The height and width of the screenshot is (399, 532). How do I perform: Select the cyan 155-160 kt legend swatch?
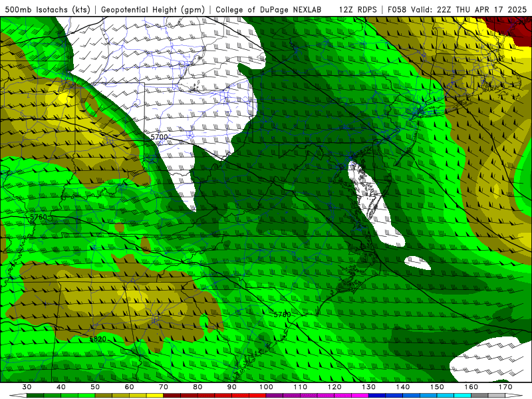[x=463, y=396]
